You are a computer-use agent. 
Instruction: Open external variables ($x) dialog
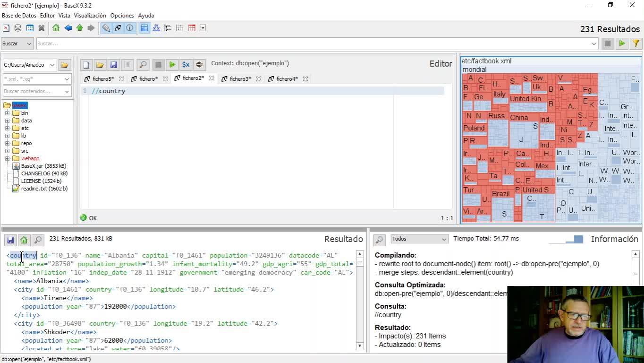(x=186, y=65)
